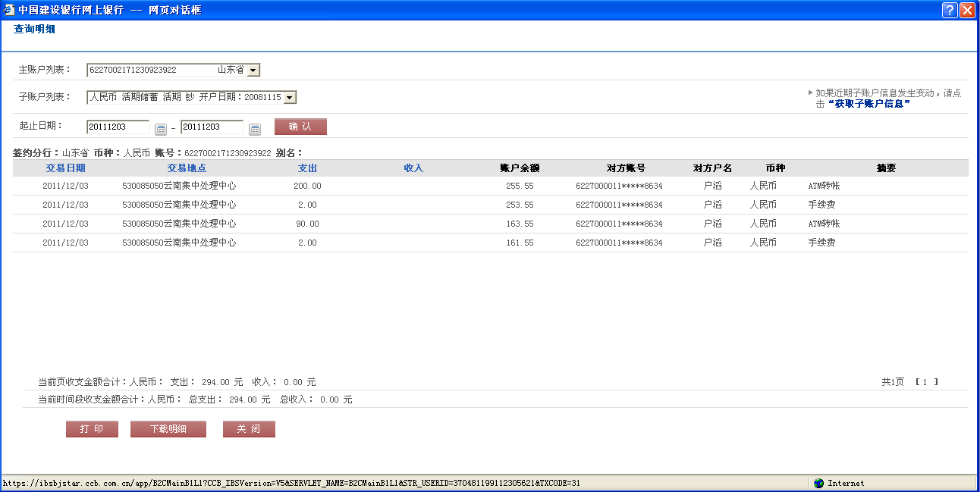Click the 起止日期 label

[40, 126]
